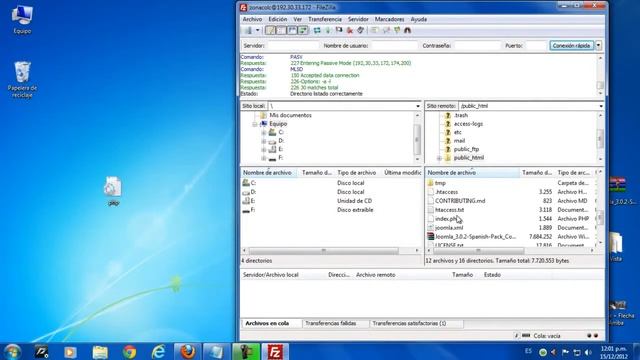Open the Sitio local path dropdown
Viewport: 640px width, 360px height.
(418, 106)
